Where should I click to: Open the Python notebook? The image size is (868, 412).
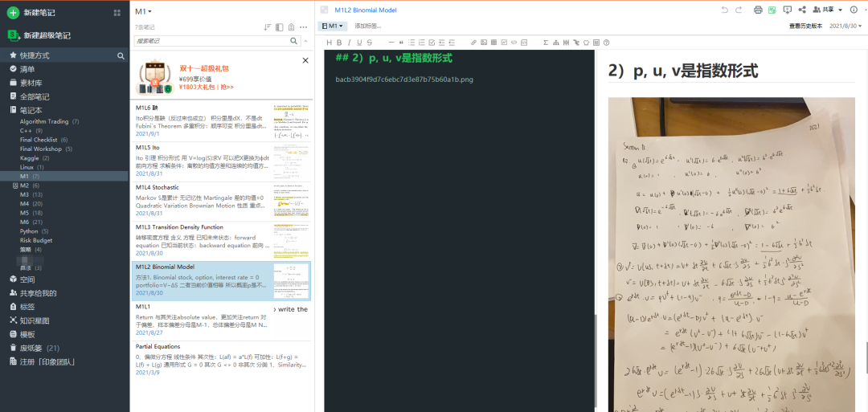pyautogui.click(x=29, y=231)
